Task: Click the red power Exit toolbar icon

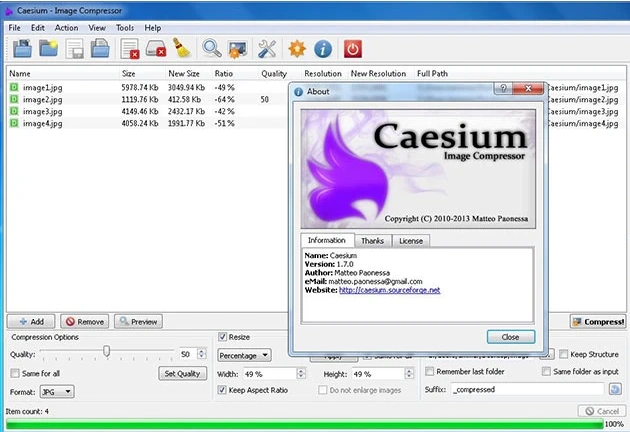Action: 353,49
